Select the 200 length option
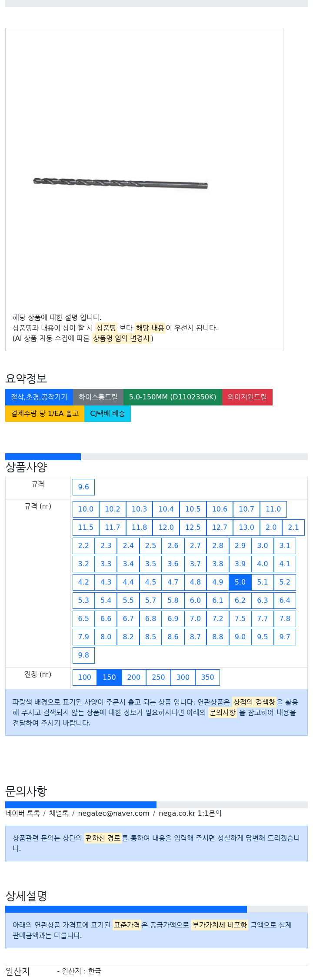 (x=134, y=678)
